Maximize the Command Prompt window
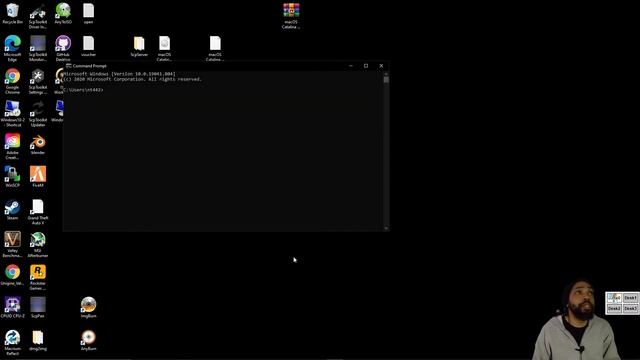 click(366, 66)
